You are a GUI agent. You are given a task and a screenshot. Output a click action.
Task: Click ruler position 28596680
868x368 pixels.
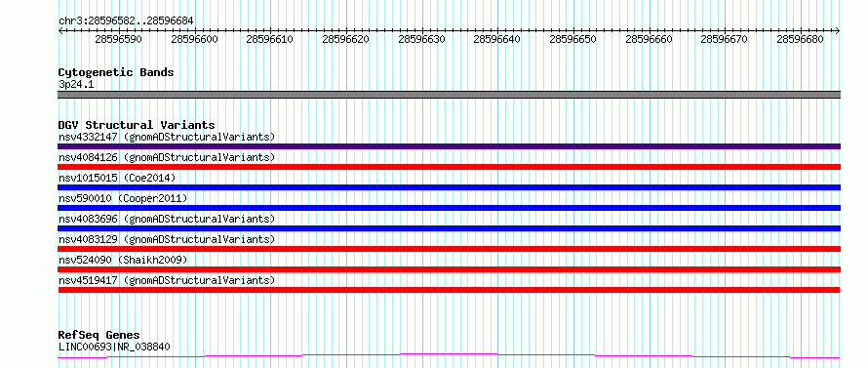[x=801, y=39]
